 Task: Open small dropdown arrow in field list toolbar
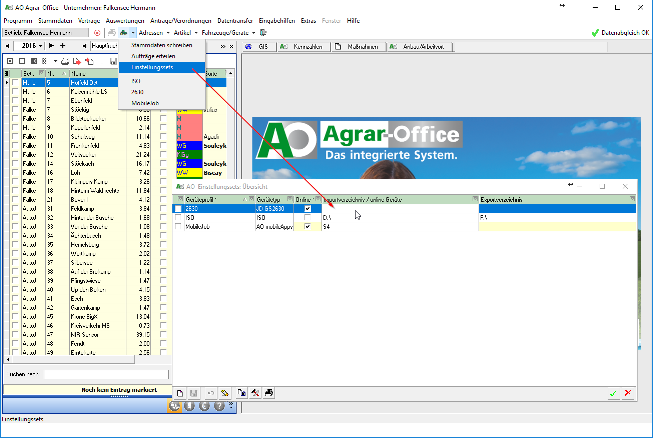(x=55, y=61)
